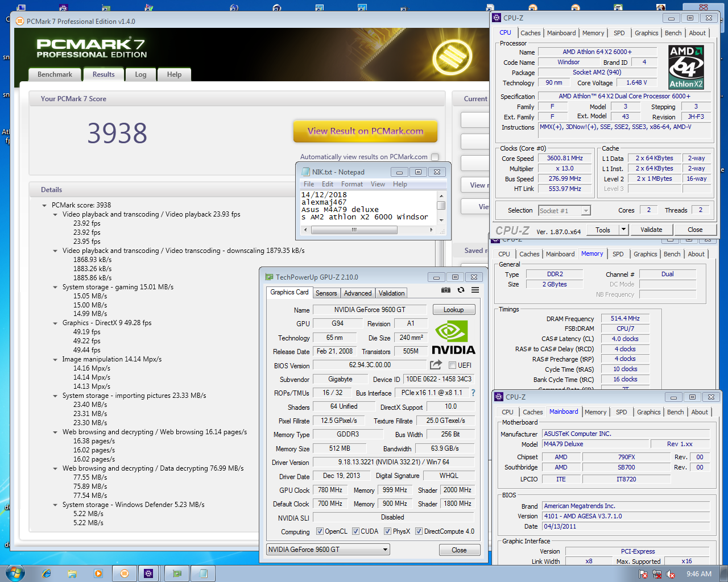Viewport: 728px width, 582px height.
Task: Click Notepad's horizontal scroll right arrow
Action: tap(431, 230)
